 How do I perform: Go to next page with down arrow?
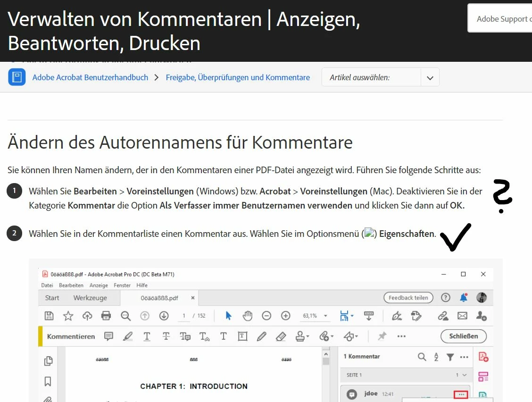click(164, 316)
